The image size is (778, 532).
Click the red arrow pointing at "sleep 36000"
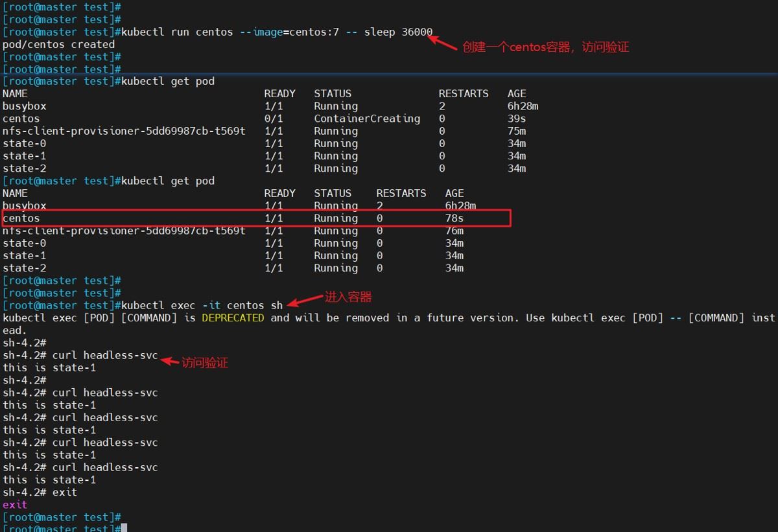(x=443, y=42)
